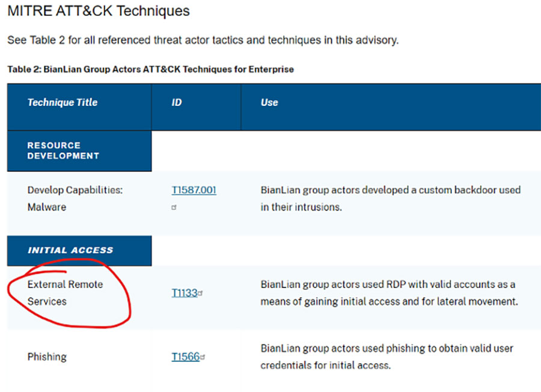541x392 pixels.
Task: Click the MITRE ATT&CK Techniques heading
Action: coord(99,11)
